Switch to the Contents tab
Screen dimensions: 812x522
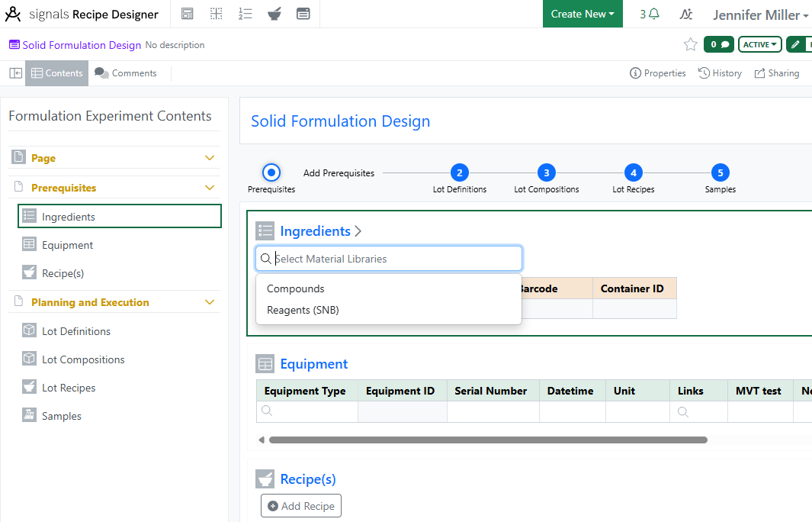coord(57,73)
